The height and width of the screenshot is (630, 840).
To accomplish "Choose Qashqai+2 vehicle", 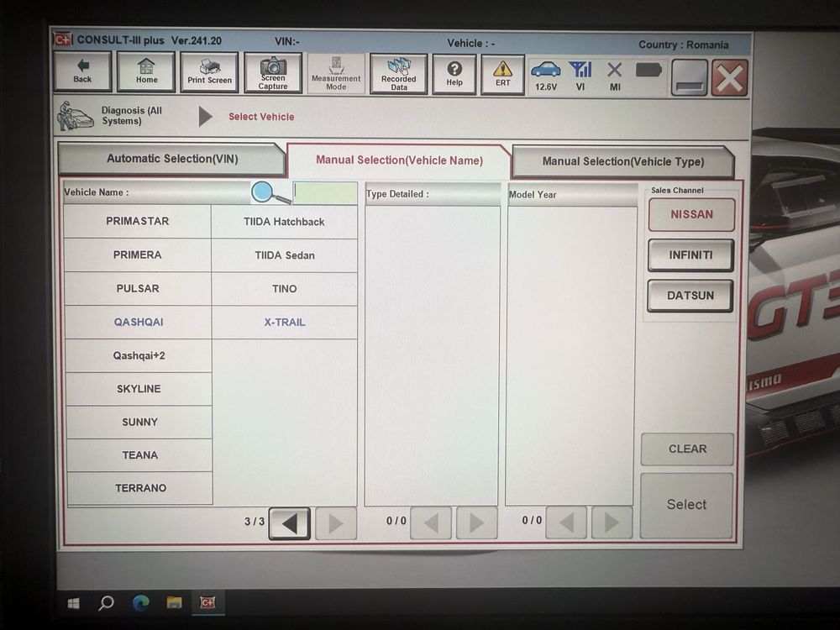I will pyautogui.click(x=139, y=355).
